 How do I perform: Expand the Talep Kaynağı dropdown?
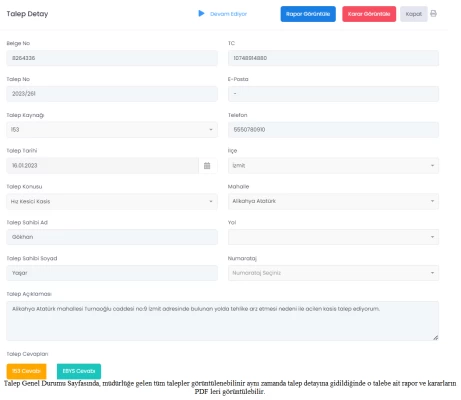pos(112,130)
